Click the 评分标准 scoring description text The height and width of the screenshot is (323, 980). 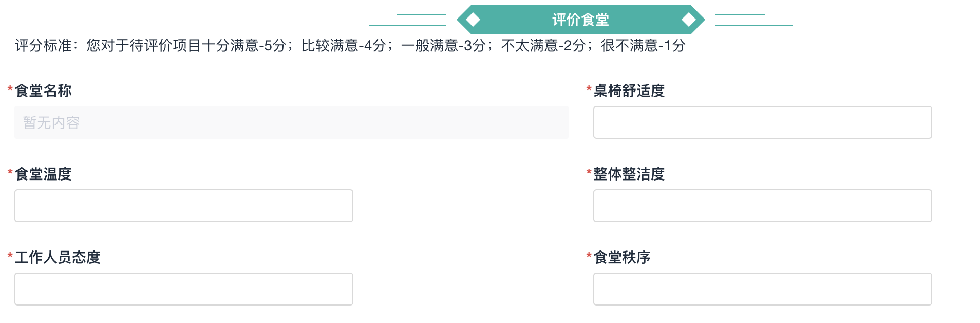350,46
